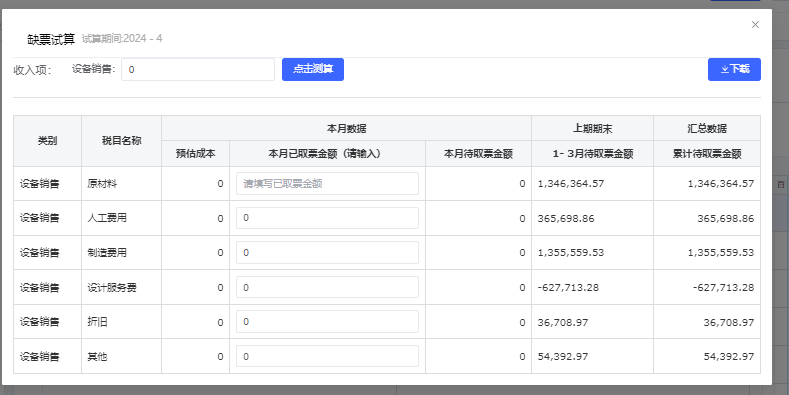Click the 制造费用 已取票金额 input box
This screenshot has height=395, width=789.
coord(327,253)
